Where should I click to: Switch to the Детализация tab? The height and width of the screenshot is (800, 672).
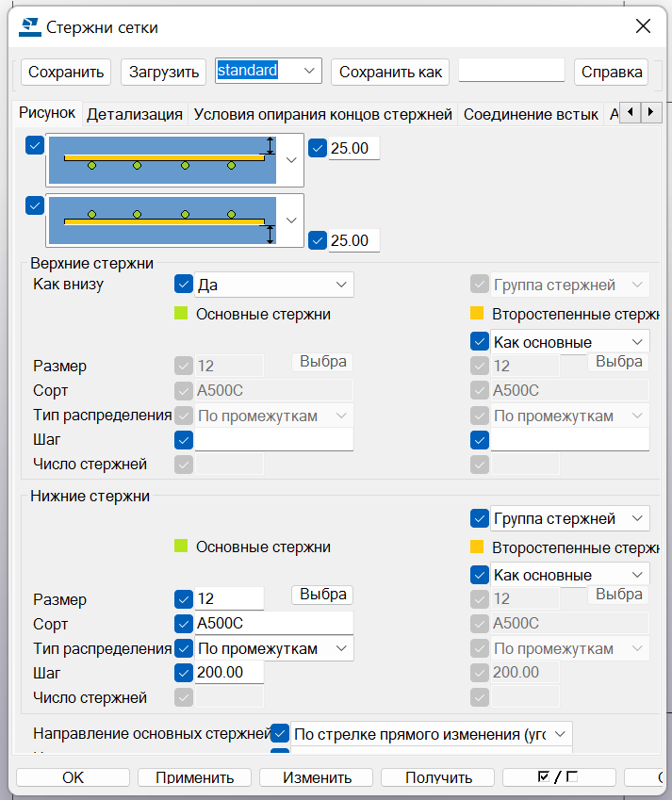coord(135,114)
